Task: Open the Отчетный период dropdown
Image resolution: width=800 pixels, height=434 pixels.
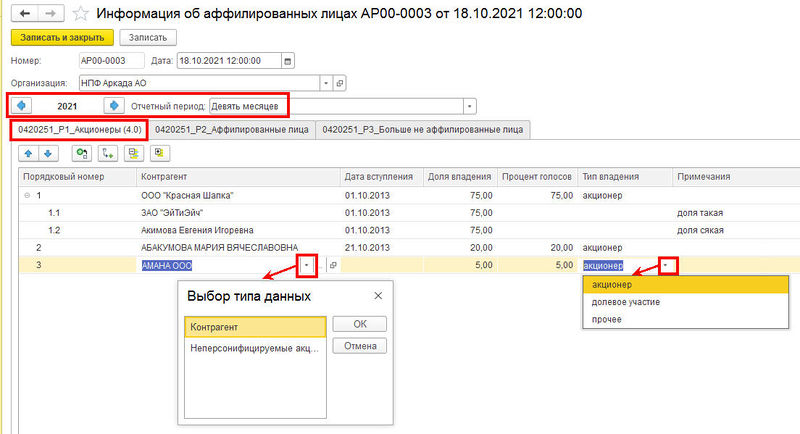Action: pyautogui.click(x=470, y=105)
